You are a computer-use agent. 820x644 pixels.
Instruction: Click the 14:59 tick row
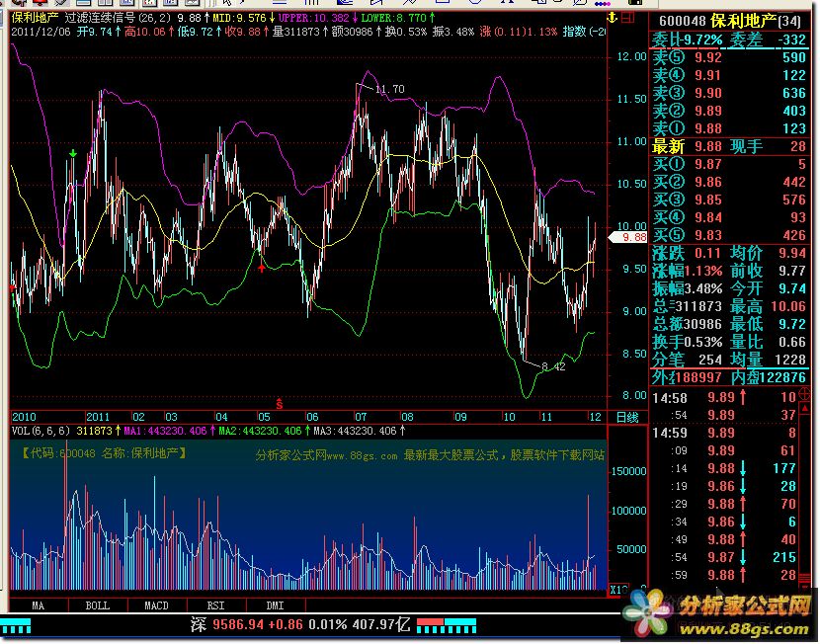724,433
